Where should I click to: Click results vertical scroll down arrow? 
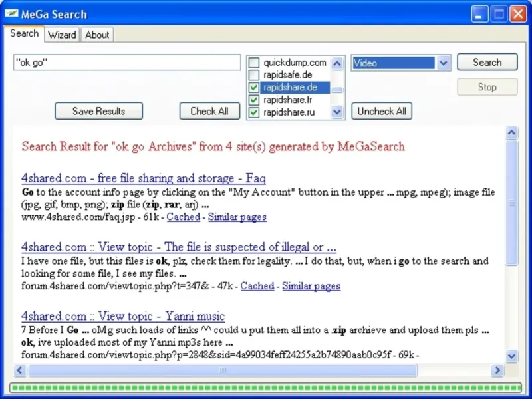click(511, 356)
